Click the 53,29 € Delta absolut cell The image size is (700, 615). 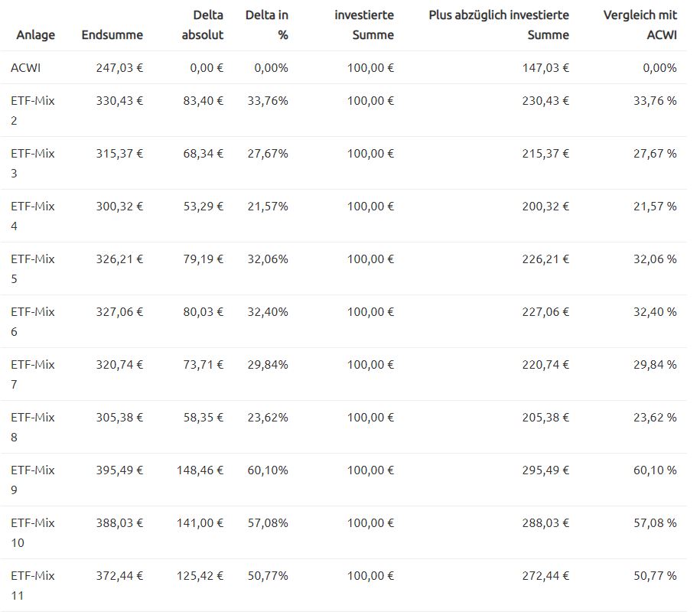202,207
